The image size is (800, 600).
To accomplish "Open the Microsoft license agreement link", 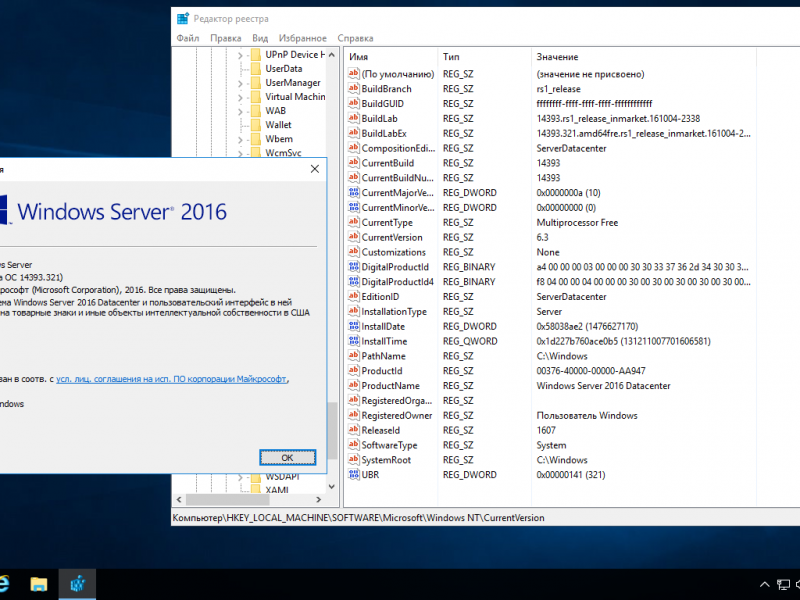I will pyautogui.click(x=171, y=379).
